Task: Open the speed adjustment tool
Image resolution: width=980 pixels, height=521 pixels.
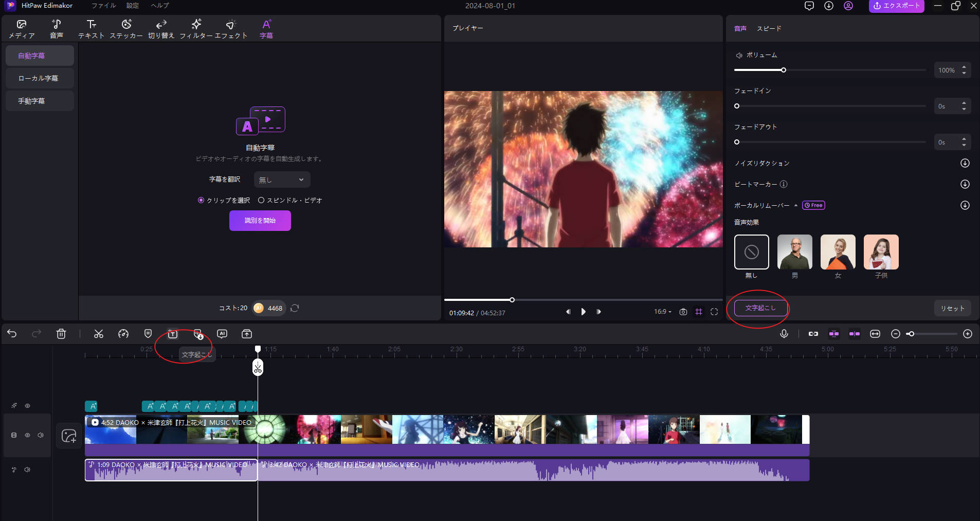Action: [123, 334]
